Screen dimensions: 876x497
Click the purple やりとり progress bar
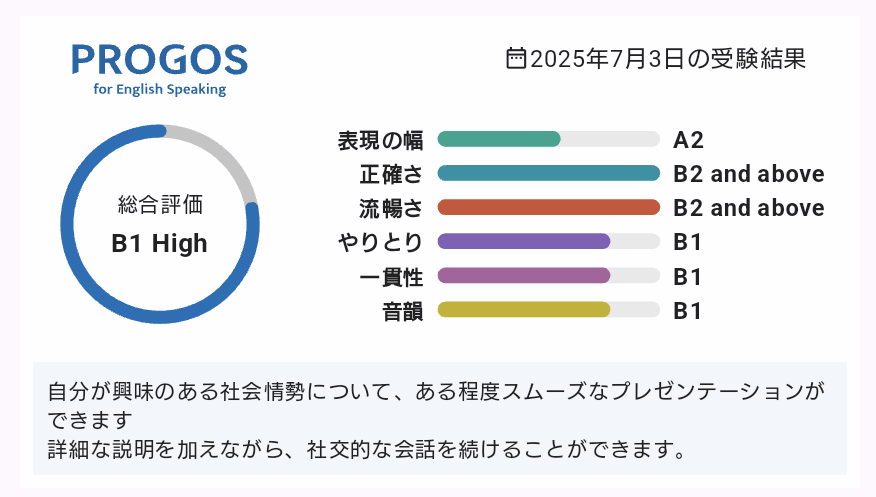549,241
